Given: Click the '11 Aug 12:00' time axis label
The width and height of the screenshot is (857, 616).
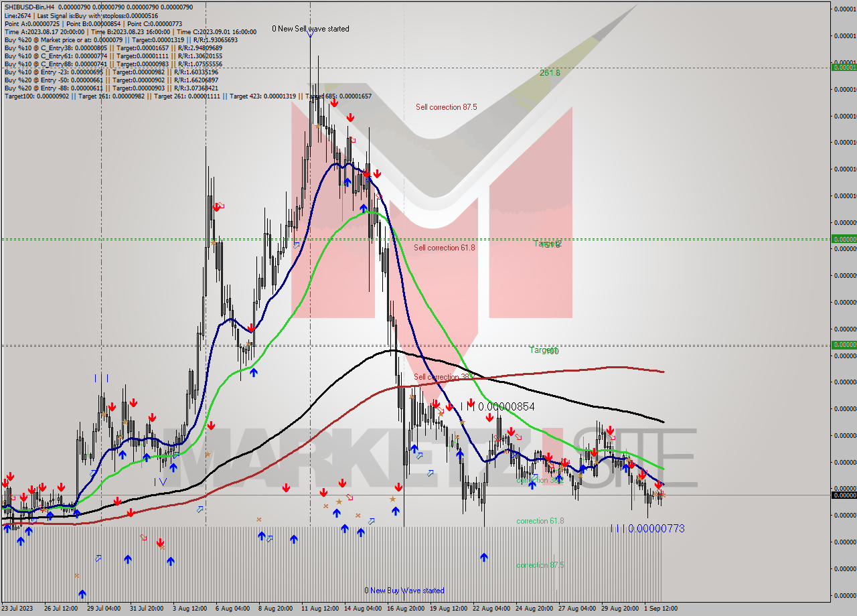Looking at the screenshot, I should coord(319,609).
